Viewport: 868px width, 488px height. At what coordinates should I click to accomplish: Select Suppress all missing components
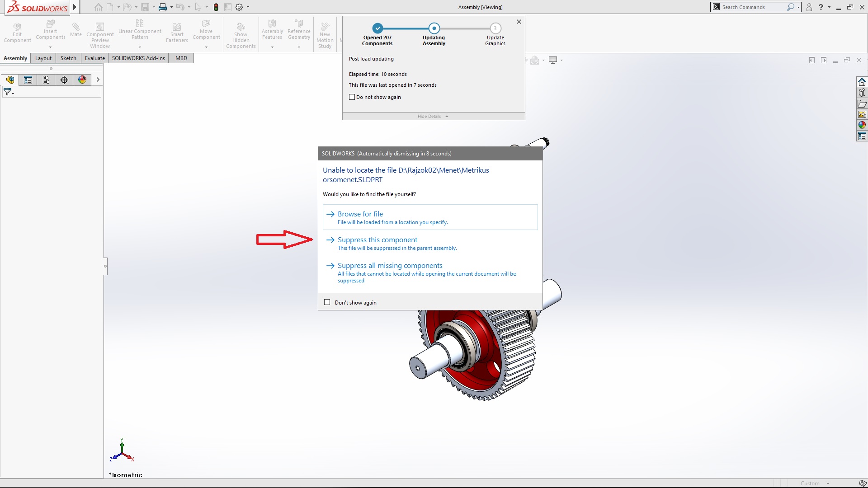(x=390, y=266)
